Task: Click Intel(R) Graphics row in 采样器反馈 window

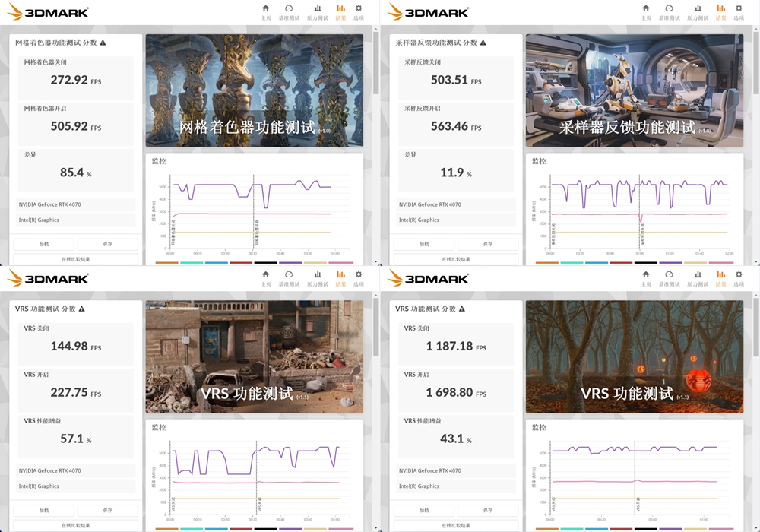Action: 456,220
